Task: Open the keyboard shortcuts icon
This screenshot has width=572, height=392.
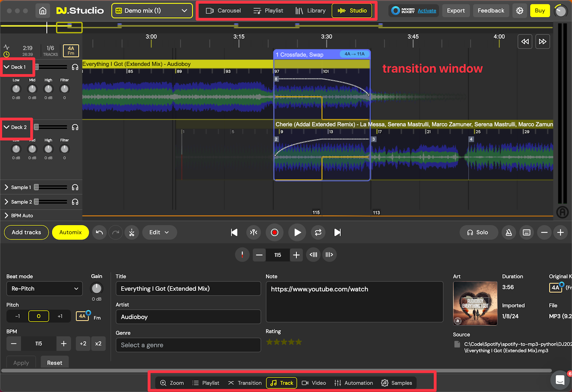Action: click(x=527, y=232)
